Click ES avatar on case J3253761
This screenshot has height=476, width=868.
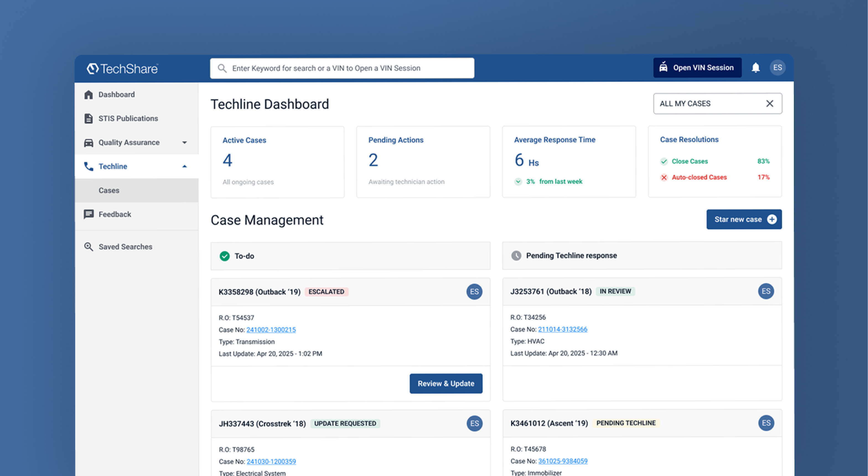(766, 292)
